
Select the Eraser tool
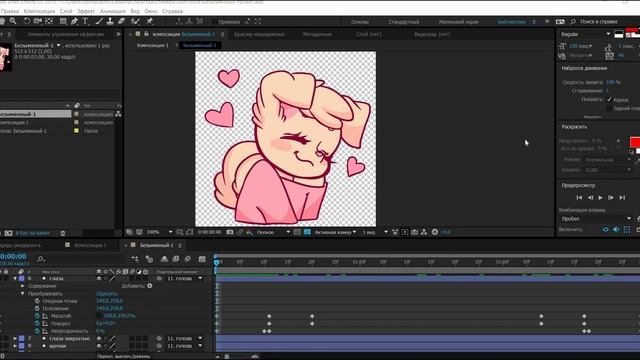click(x=121, y=21)
